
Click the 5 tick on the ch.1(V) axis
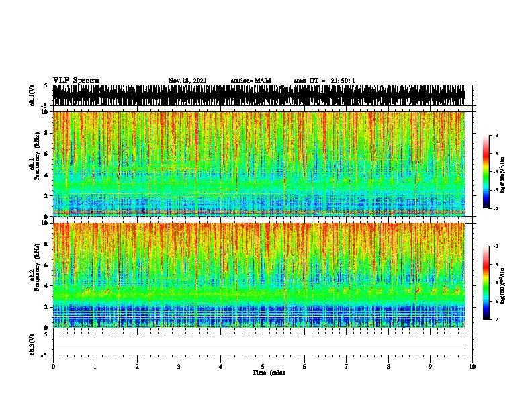point(46,85)
